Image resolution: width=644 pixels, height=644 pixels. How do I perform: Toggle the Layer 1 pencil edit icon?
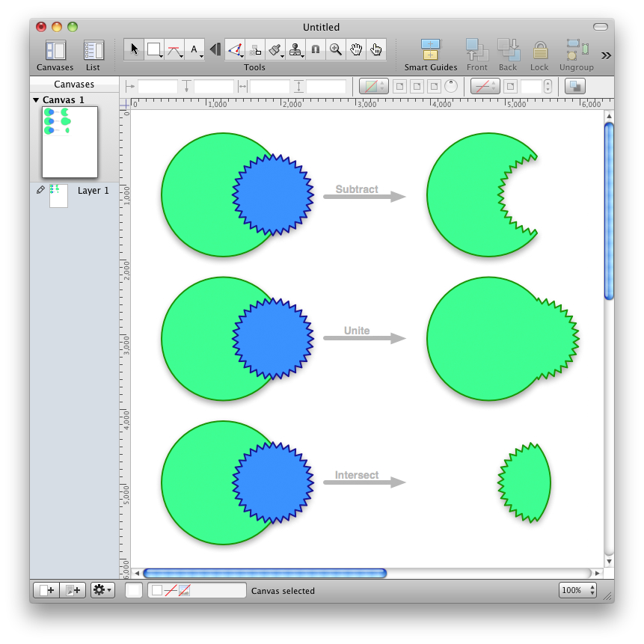40,191
